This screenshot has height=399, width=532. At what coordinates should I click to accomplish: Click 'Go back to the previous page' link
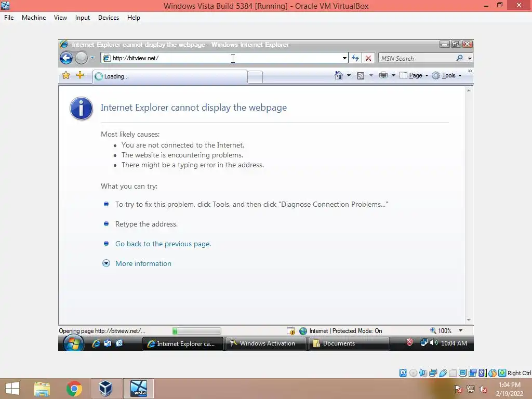pos(163,244)
